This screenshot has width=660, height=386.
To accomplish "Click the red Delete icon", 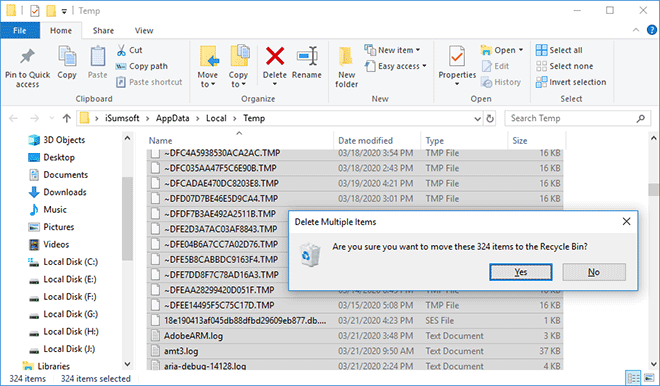I will pos(275,56).
